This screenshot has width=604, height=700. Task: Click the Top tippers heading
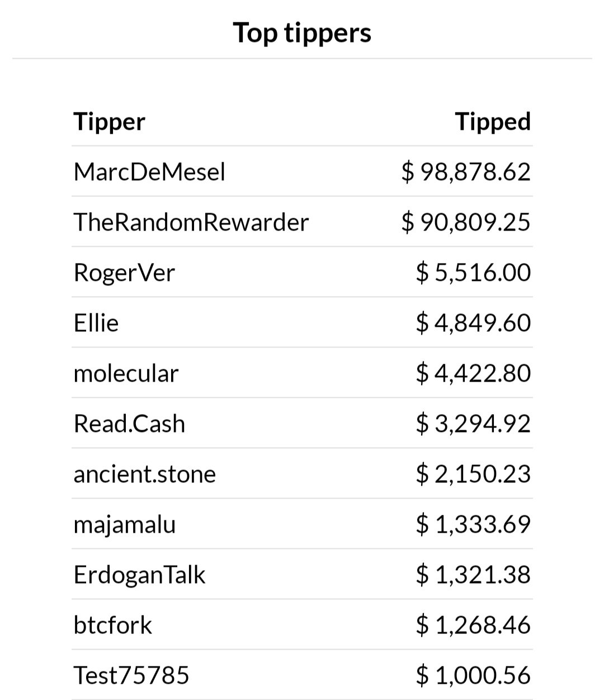pyautogui.click(x=302, y=32)
